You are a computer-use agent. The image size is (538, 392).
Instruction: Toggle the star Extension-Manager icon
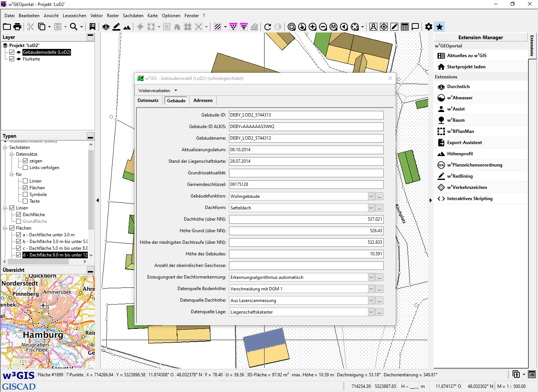(x=440, y=27)
